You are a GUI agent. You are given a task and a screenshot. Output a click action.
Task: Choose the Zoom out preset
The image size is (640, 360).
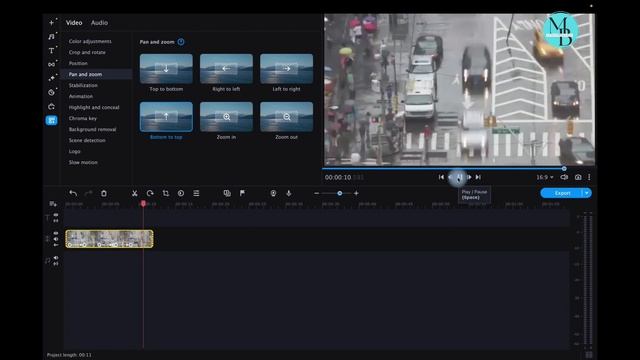(x=287, y=117)
